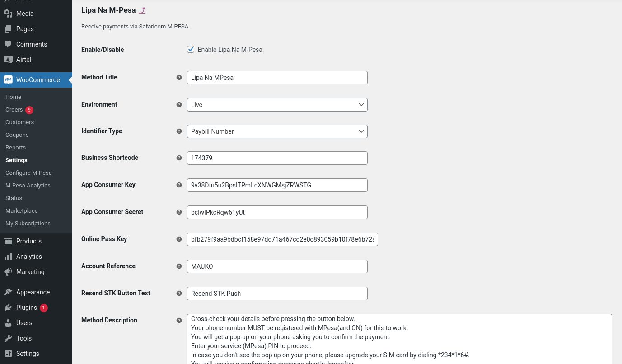622x364 pixels.
Task: Open Customers submenu item
Action: (19, 122)
